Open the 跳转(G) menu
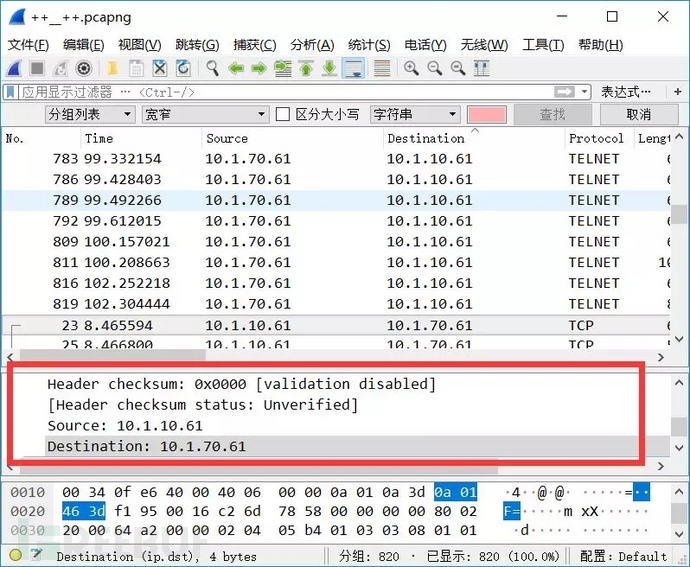This screenshot has height=567, width=690. (197, 44)
